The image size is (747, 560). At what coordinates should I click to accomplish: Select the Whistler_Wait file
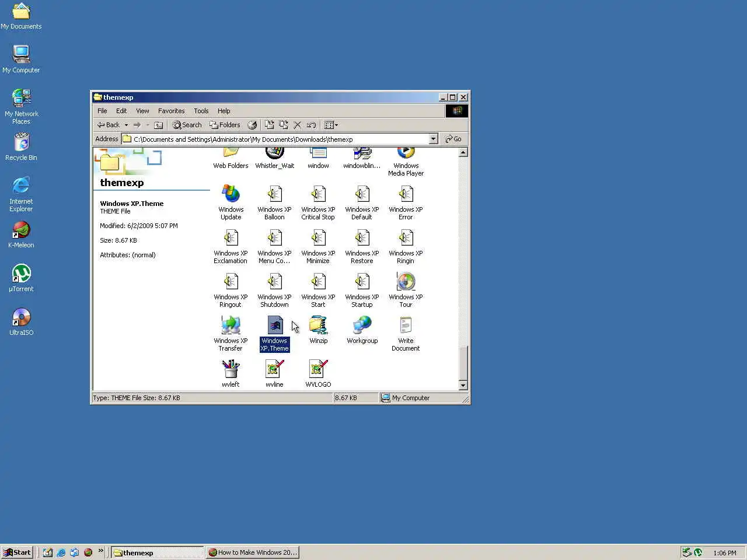click(x=275, y=159)
